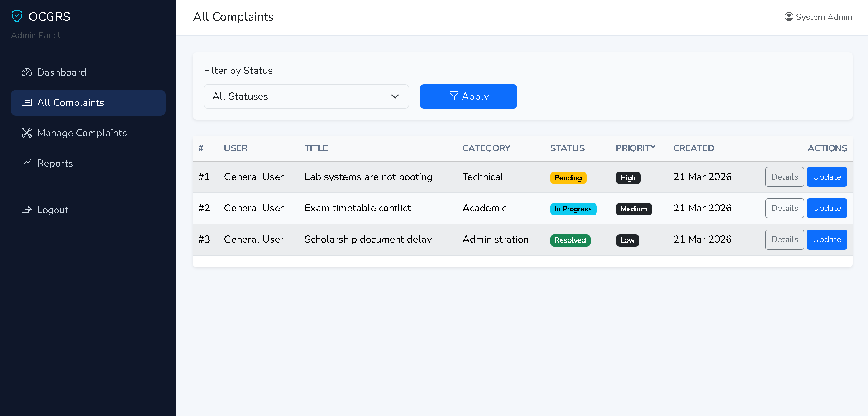This screenshot has width=868, height=416.
Task: Select All Complaints in the sidebar
Action: click(88, 102)
